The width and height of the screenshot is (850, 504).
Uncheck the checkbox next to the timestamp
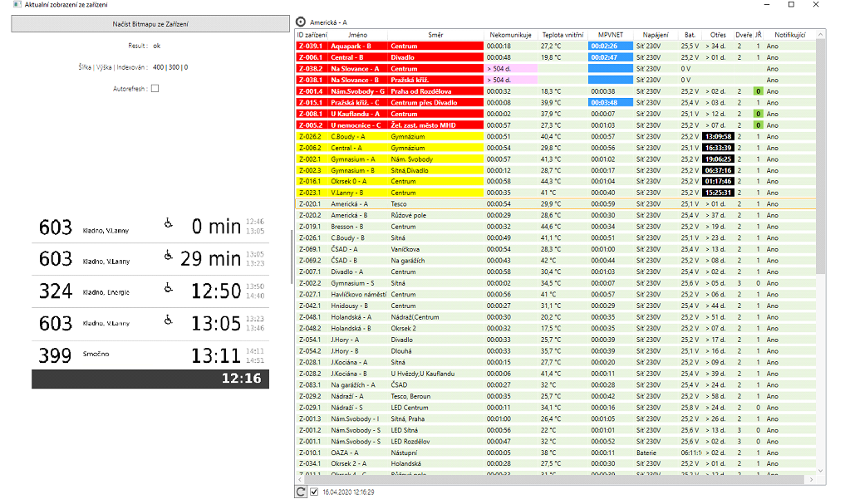point(314,492)
